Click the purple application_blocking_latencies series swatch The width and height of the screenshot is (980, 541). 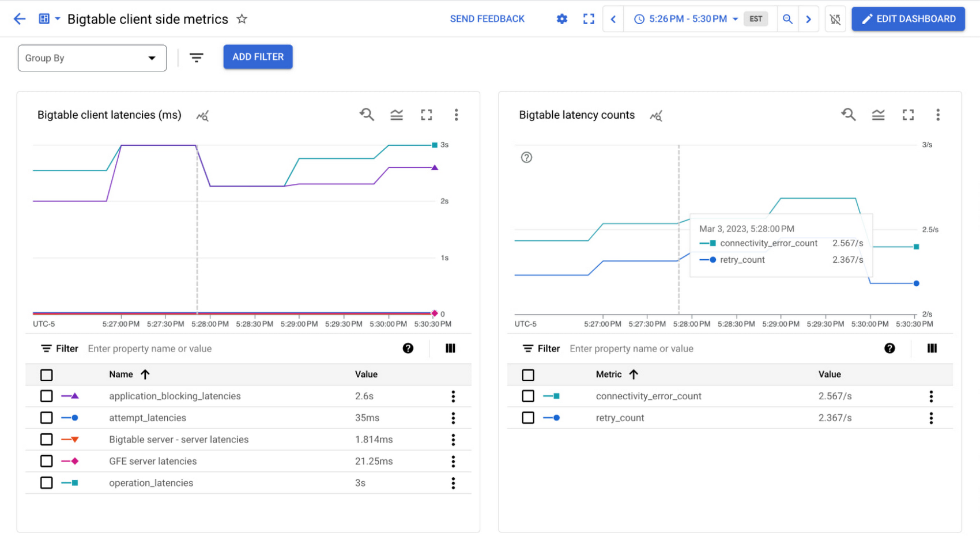70,396
